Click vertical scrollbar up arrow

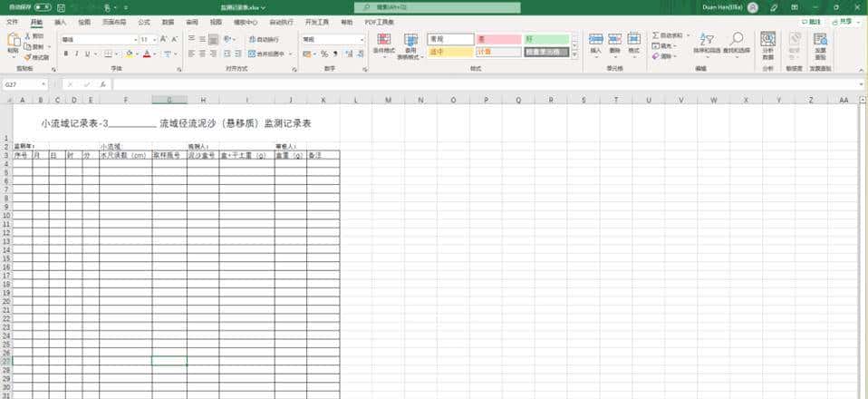pyautogui.click(x=863, y=100)
